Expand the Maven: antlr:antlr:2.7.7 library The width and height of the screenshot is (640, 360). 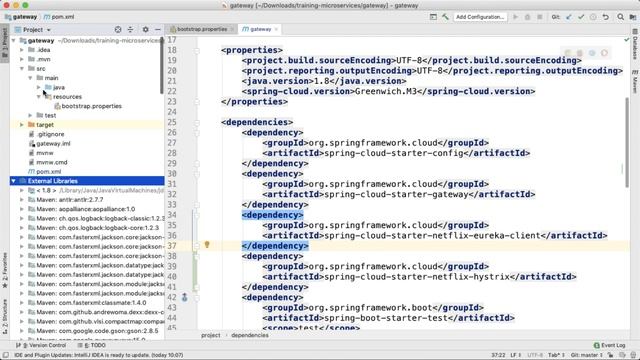tap(22, 200)
